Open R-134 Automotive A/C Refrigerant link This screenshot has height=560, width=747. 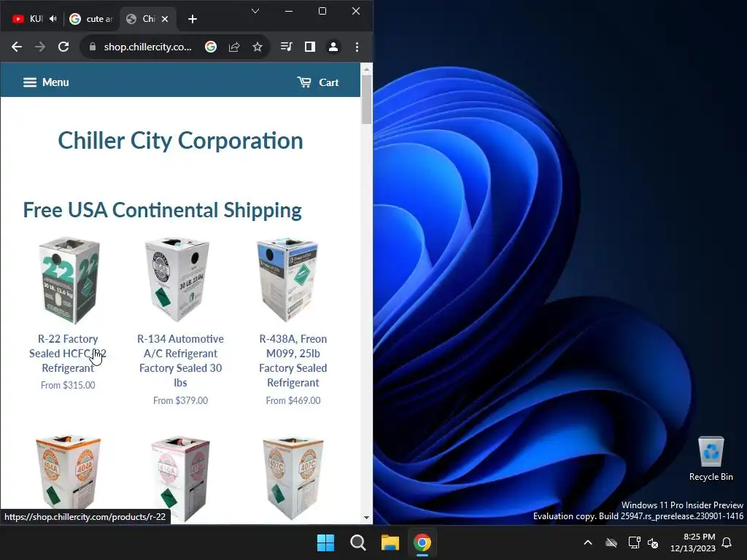[181, 360]
